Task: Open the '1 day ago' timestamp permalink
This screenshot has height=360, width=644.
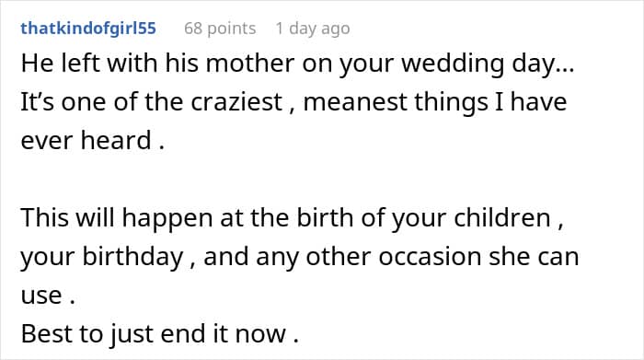Action: click(x=313, y=29)
